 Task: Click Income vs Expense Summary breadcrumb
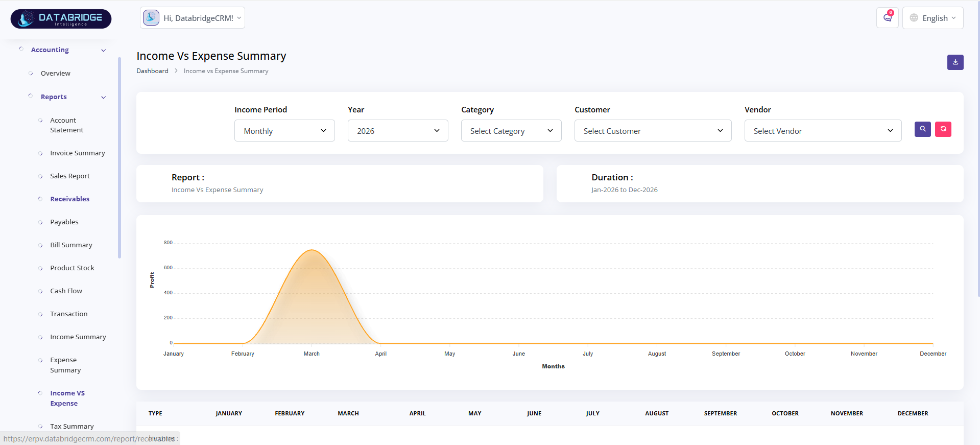(226, 71)
